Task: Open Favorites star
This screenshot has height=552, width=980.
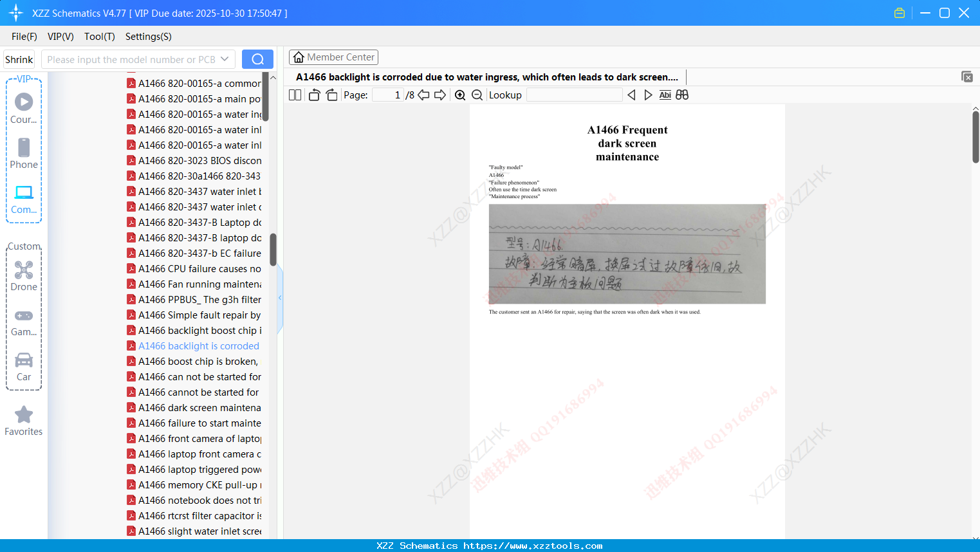Action: click(x=24, y=421)
